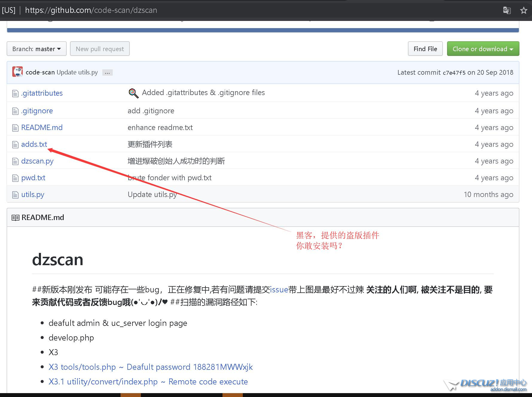Click latest commit hash c7e47f5

(x=454, y=73)
